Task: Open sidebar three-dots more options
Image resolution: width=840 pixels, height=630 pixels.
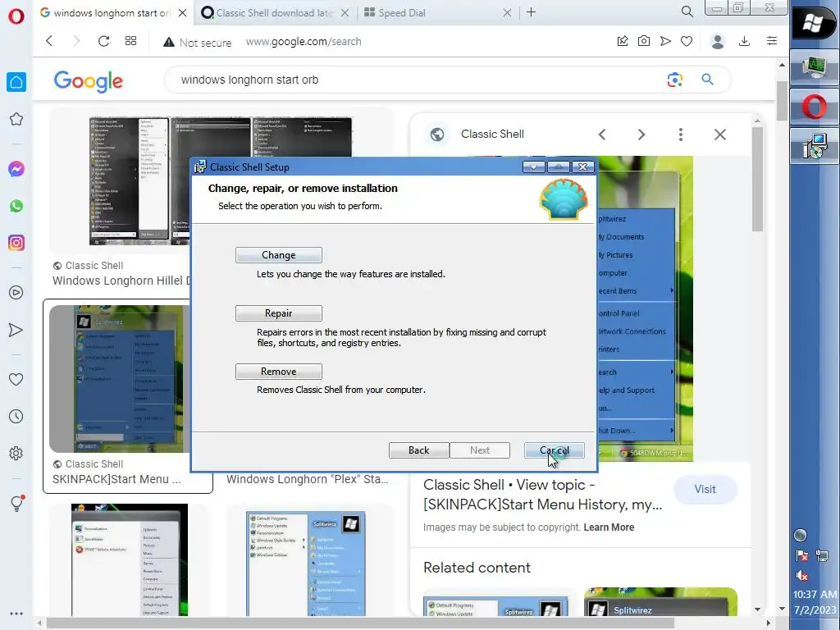Action: [x=16, y=614]
